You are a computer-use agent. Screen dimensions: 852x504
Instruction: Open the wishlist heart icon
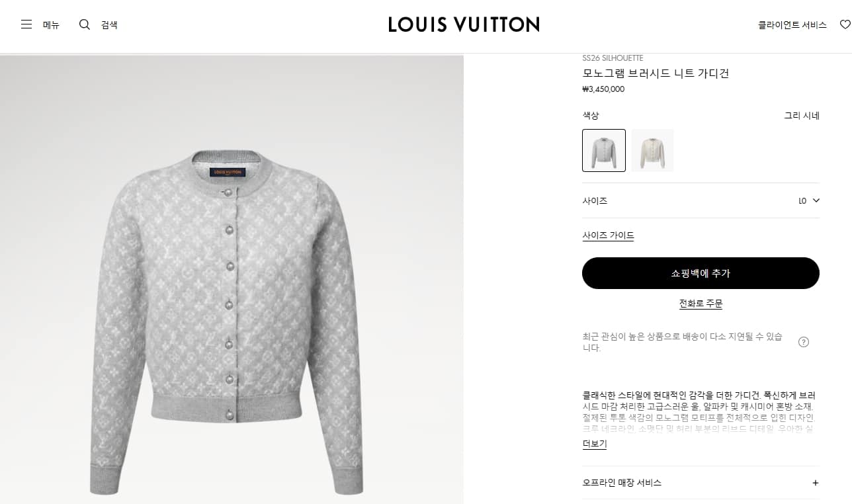[x=845, y=24]
